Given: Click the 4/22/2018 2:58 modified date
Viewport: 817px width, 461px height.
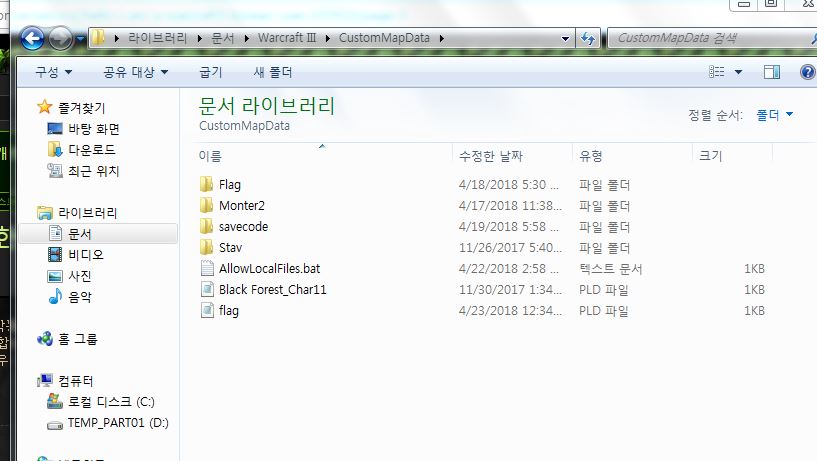Looking at the screenshot, I should pos(509,269).
